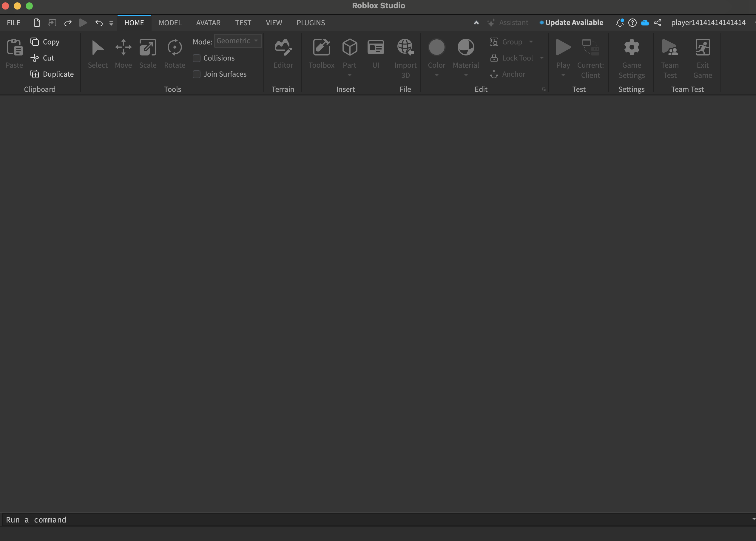The width and height of the screenshot is (756, 541).
Task: Open the Assistant
Action: point(507,23)
